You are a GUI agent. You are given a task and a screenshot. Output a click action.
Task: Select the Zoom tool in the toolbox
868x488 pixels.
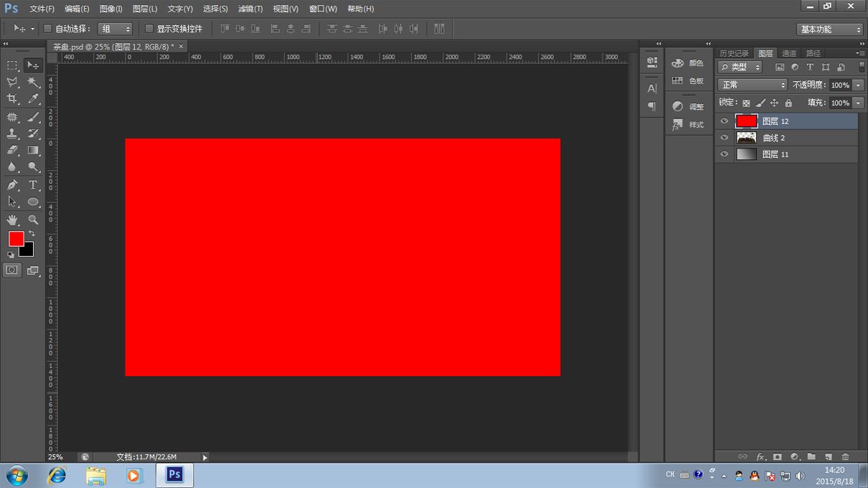(33, 220)
